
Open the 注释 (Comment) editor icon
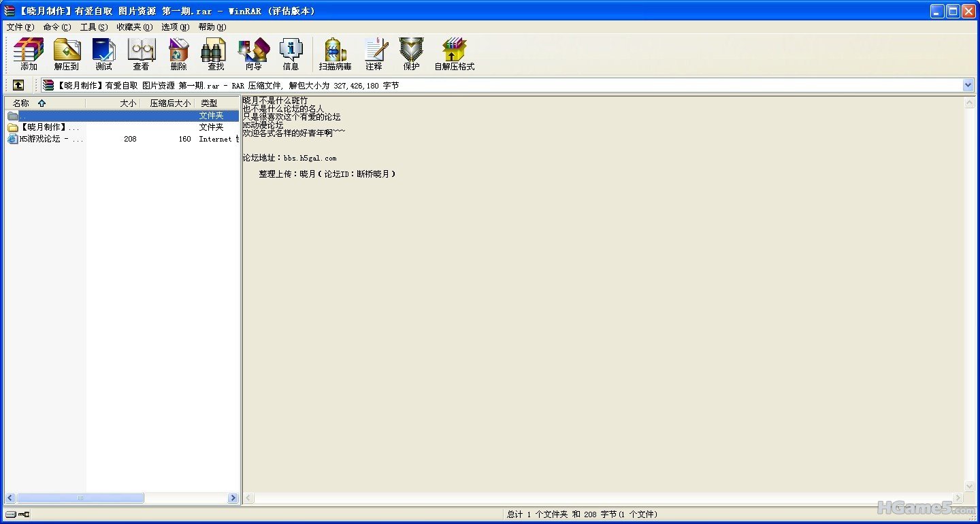coord(374,54)
